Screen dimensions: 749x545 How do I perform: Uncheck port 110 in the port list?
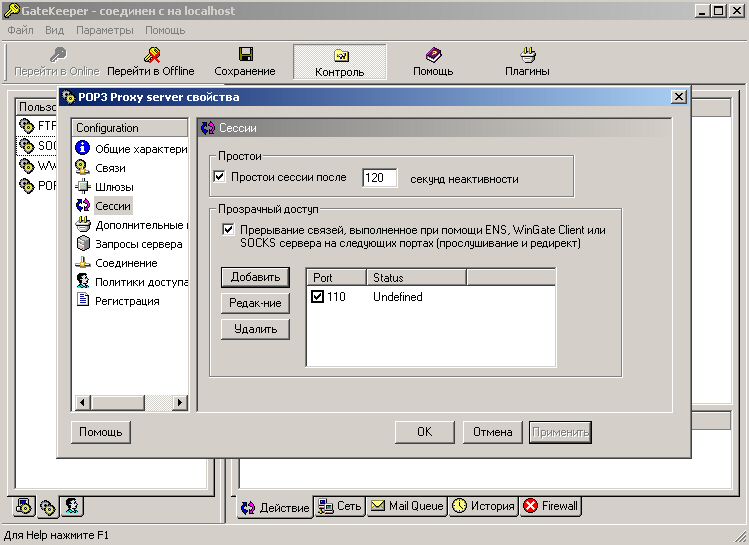pos(318,297)
